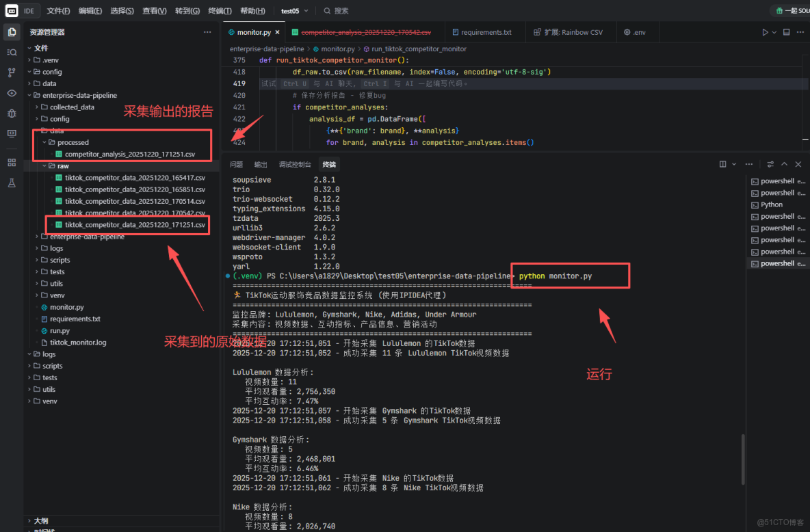The height and width of the screenshot is (532, 810).
Task: Click the explorer panel more actions ellipsis
Action: (x=207, y=32)
